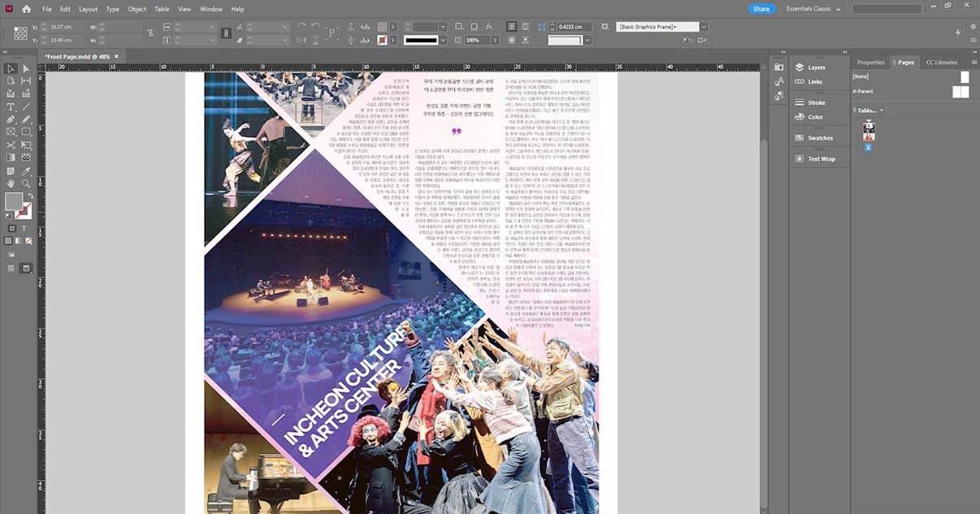Click the Share button
The width and height of the screenshot is (980, 514).
click(x=761, y=9)
